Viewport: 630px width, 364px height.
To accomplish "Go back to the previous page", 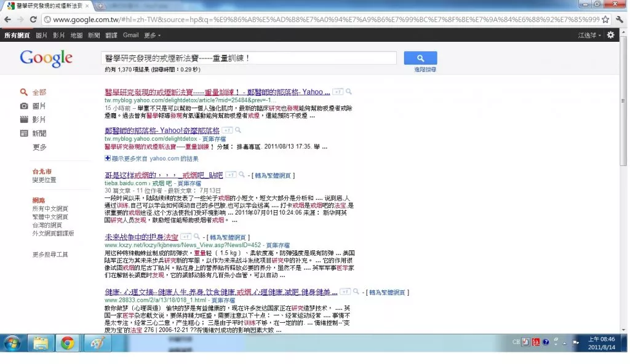I will click(x=7, y=19).
